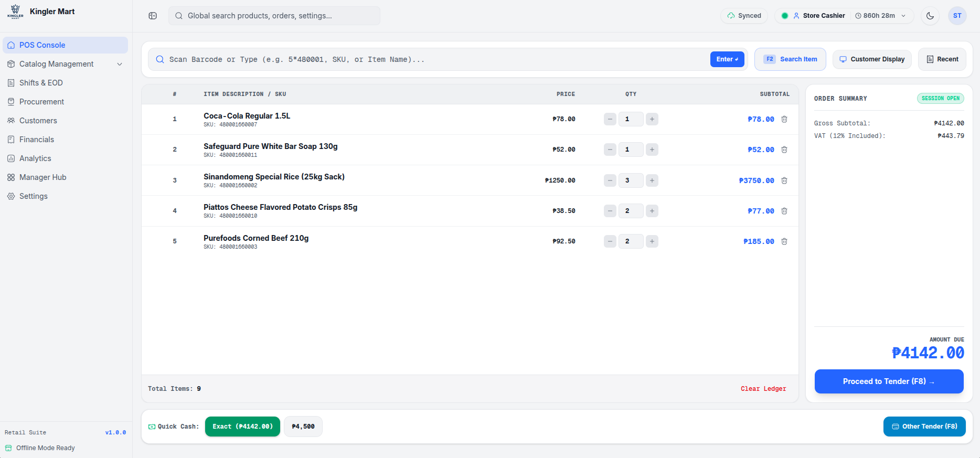Click the Synced status indicator
The image size is (980, 458).
(x=744, y=16)
